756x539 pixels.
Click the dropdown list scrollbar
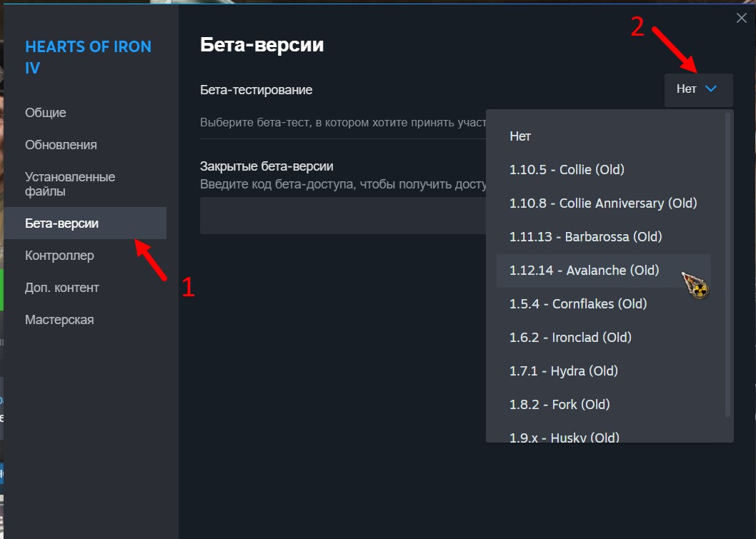click(x=728, y=264)
